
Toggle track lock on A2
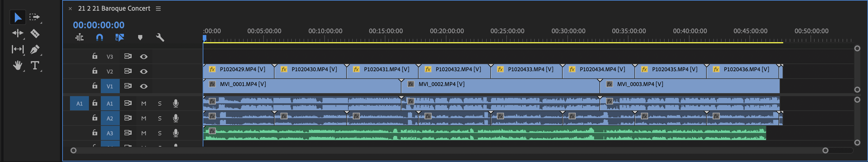95,118
